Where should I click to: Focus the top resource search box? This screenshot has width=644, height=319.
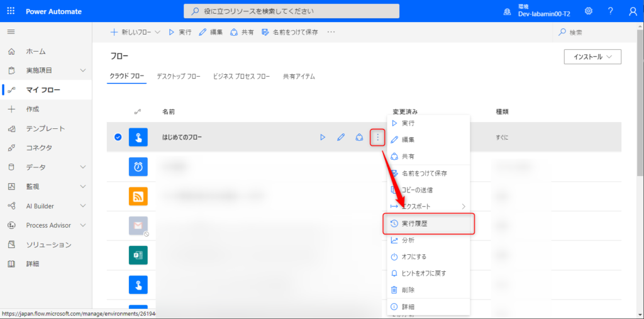[291, 11]
